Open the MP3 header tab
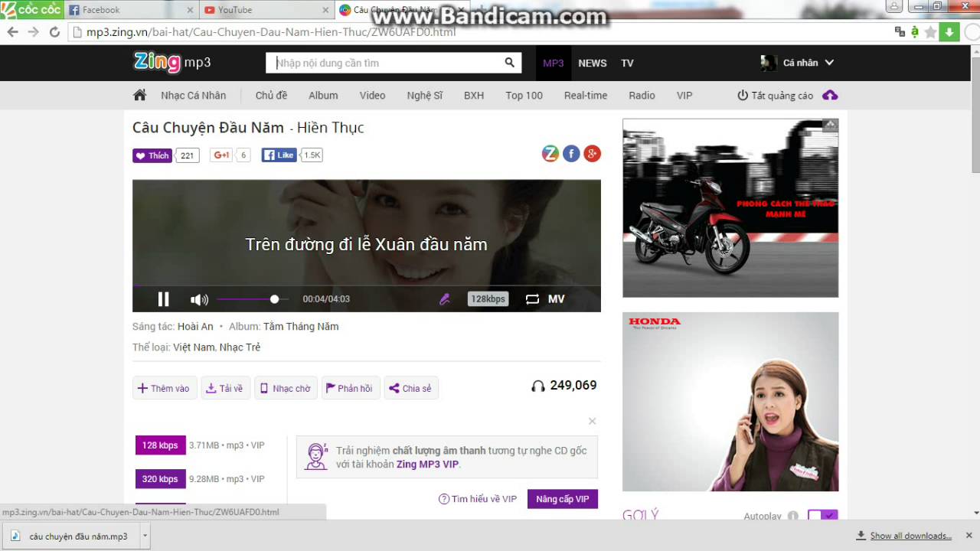This screenshot has height=551, width=980. pos(554,63)
